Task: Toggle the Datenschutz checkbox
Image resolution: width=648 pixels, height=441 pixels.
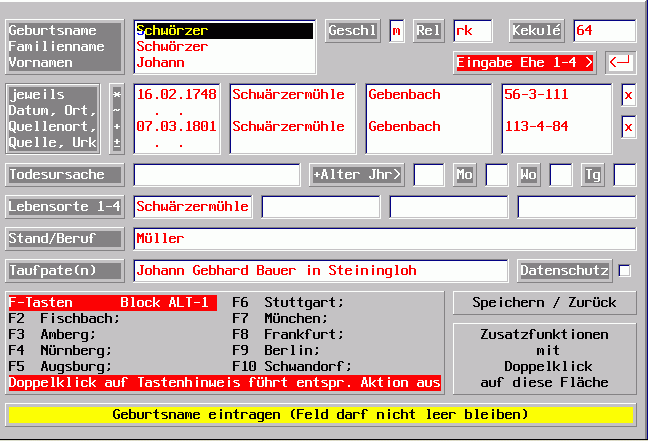Action: 625,271
